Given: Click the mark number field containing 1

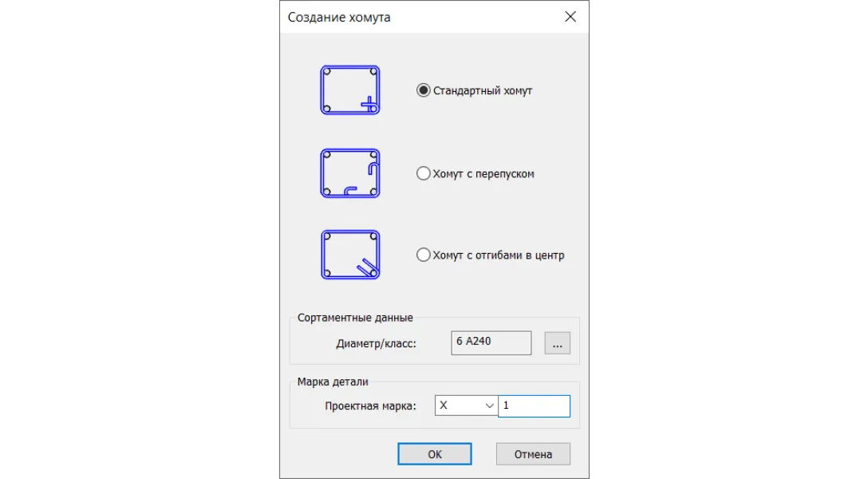Looking at the screenshot, I should 534,406.
